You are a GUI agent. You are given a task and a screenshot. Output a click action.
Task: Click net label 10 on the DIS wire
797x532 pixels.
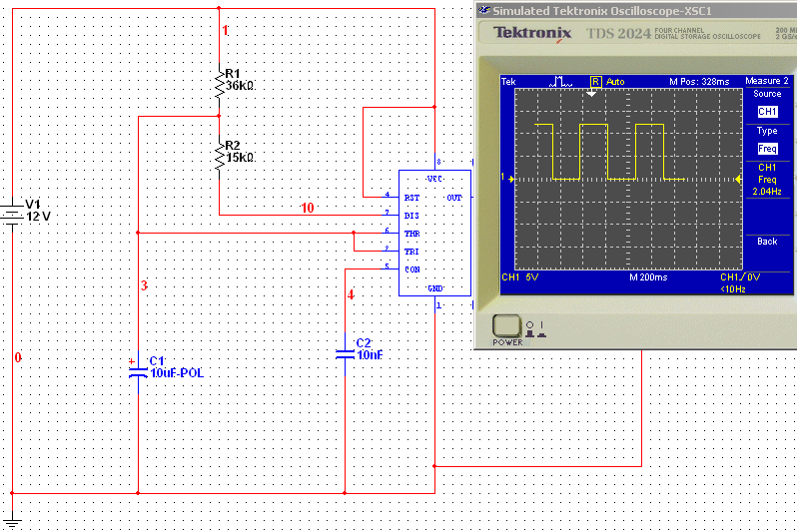[x=308, y=208]
